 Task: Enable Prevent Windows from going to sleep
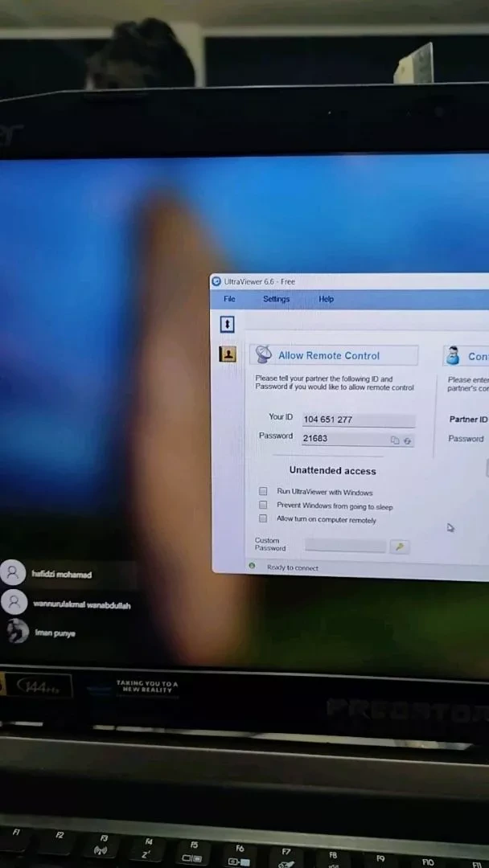coord(263,505)
